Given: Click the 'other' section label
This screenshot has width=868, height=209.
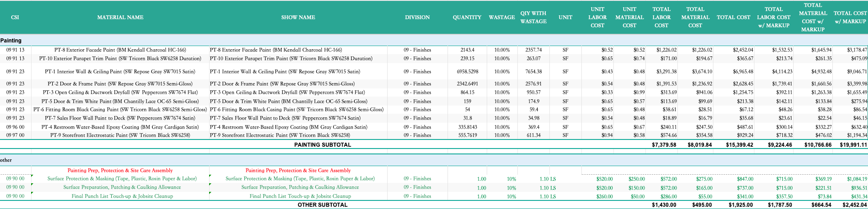Looking at the screenshot, I should tap(6, 160).
